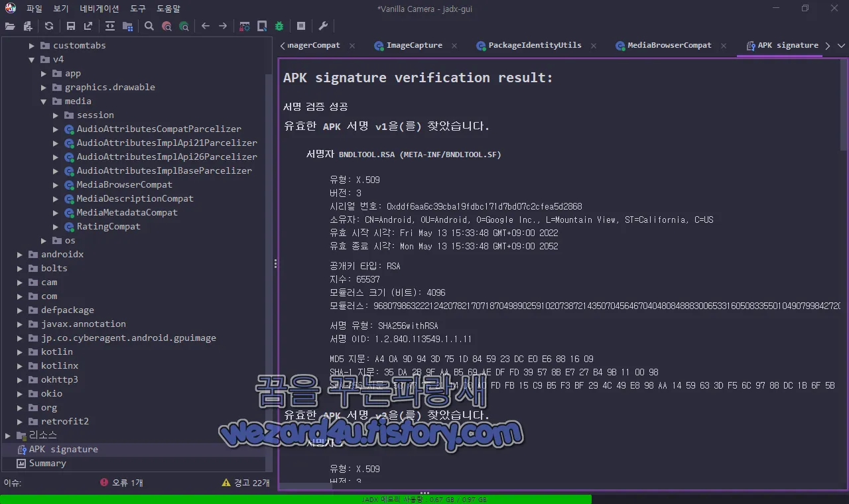Start the debugger with the green bug icon
The width and height of the screenshot is (849, 504).
pos(279,27)
